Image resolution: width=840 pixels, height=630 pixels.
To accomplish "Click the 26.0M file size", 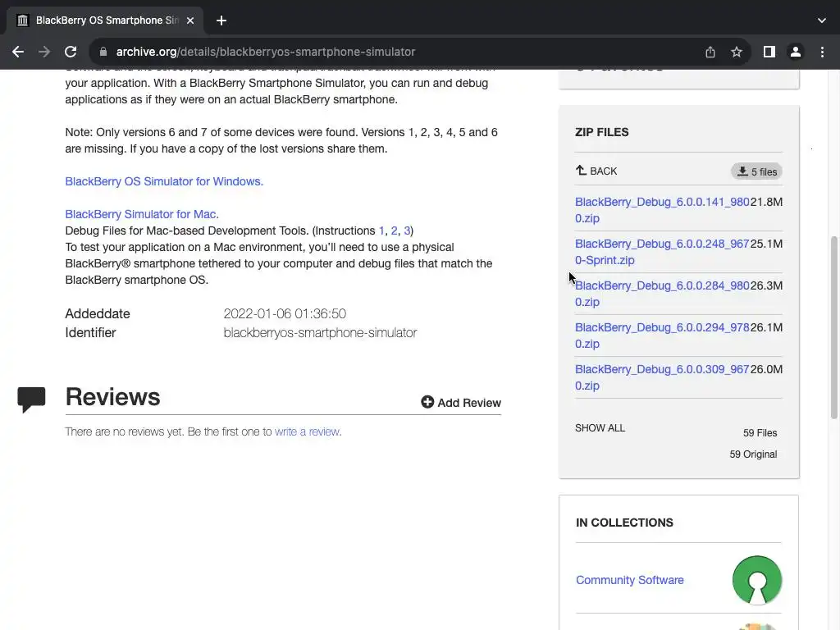I will coord(767,369).
